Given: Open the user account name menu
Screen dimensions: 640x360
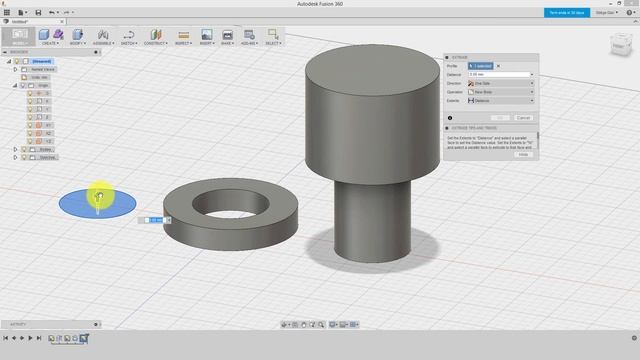Looking at the screenshot, I should [x=606, y=13].
